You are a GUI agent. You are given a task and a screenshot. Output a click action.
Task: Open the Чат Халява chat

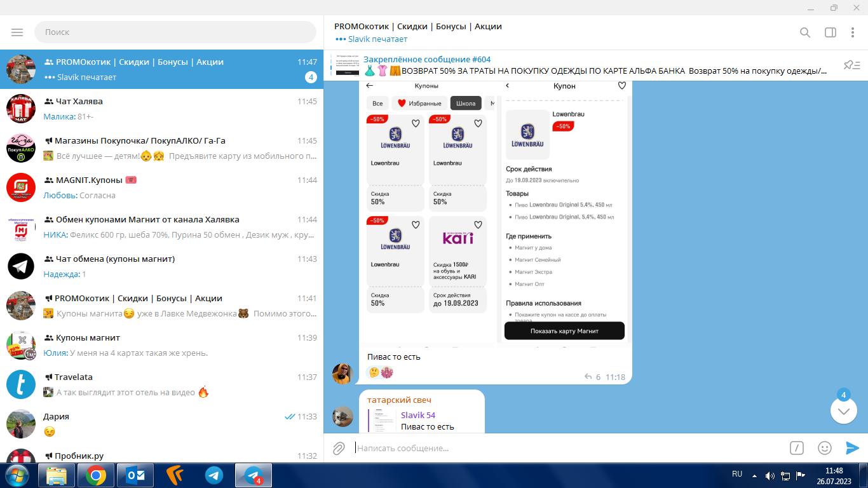click(x=162, y=109)
